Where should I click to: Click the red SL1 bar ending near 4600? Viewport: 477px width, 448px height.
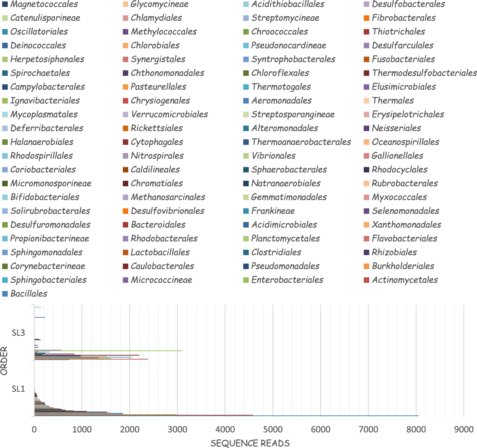click(x=144, y=415)
